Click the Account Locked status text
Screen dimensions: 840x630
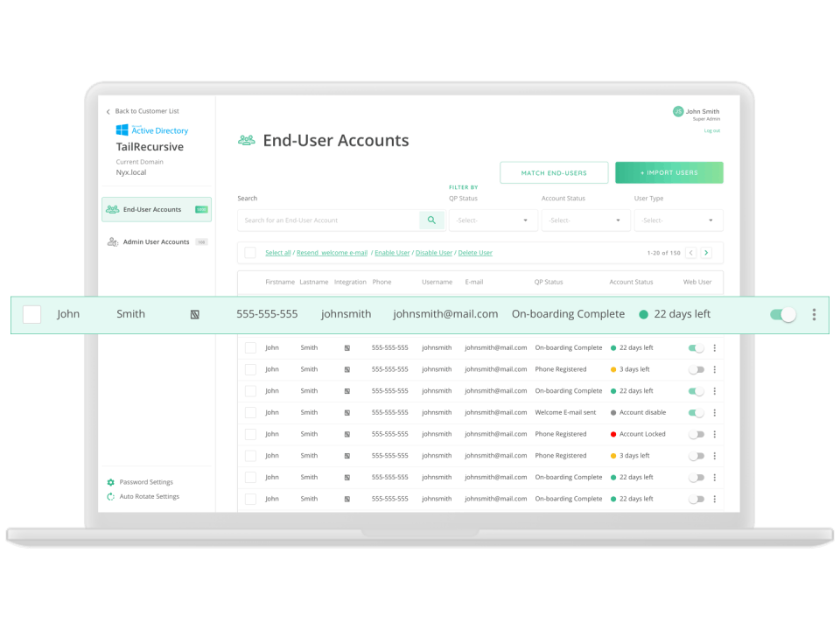[x=642, y=435]
